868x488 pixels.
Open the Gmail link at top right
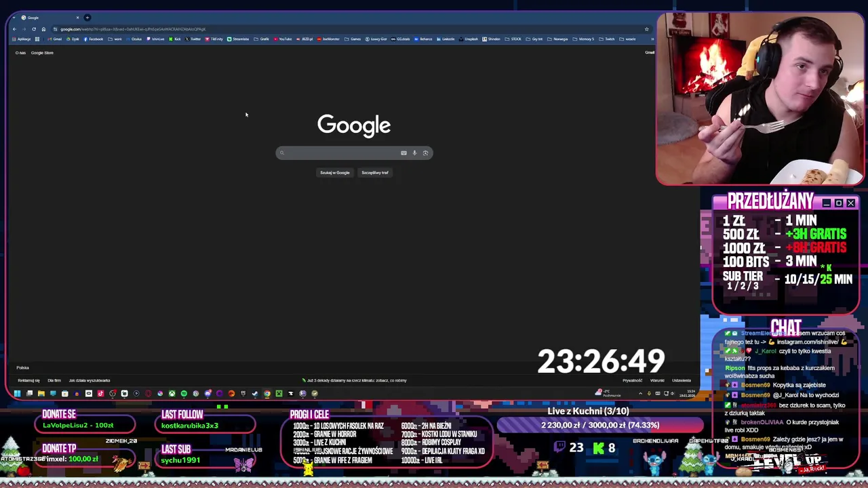pos(650,53)
